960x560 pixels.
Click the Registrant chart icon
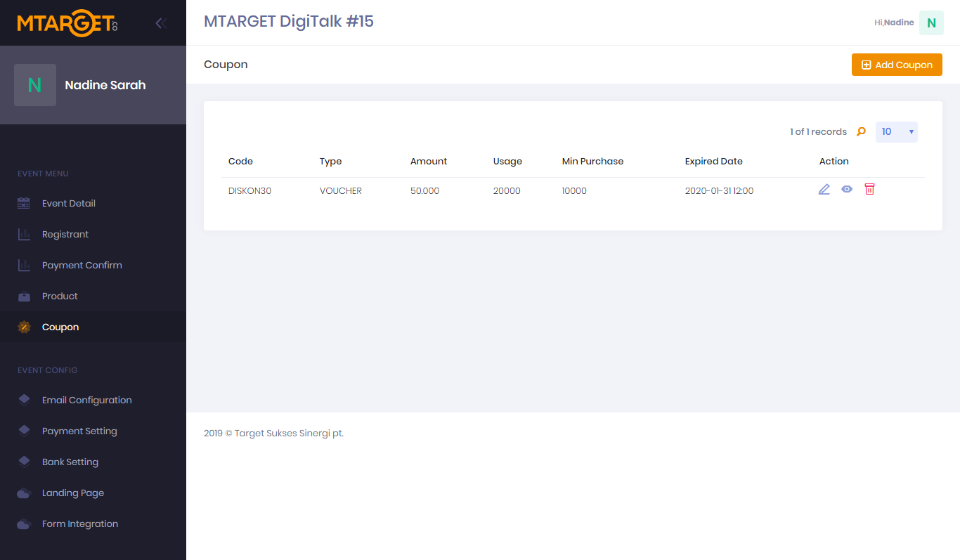point(24,234)
